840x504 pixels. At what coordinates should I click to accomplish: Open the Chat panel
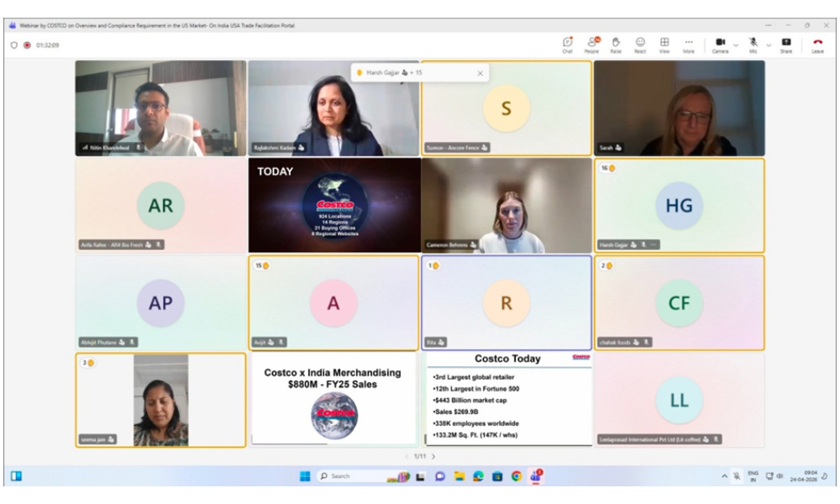pos(567,44)
